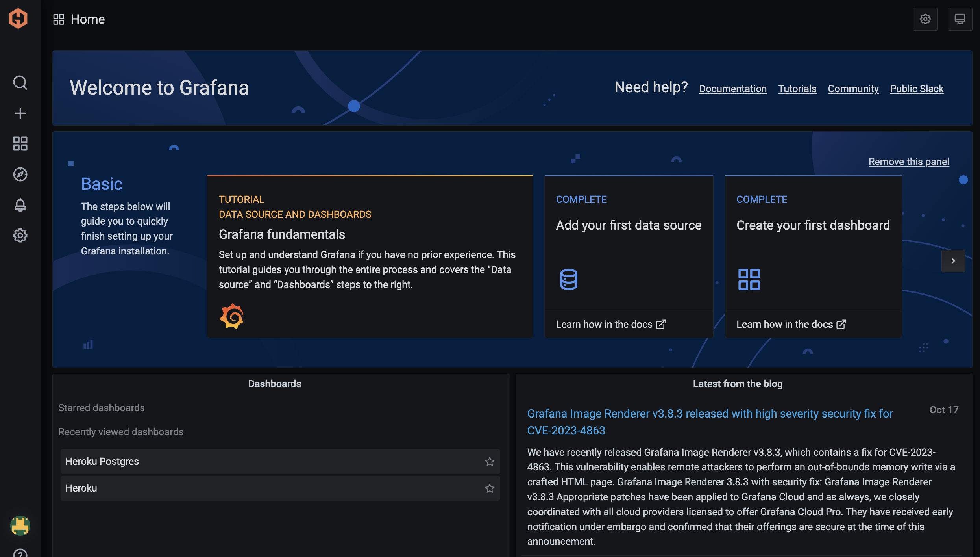
Task: Open the Search dashboards magnifier icon
Action: click(x=20, y=83)
